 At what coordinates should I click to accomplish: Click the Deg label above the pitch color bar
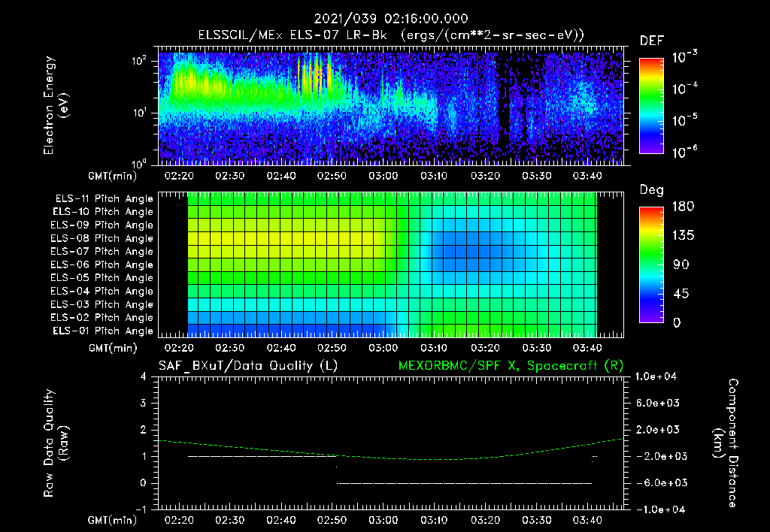[652, 190]
